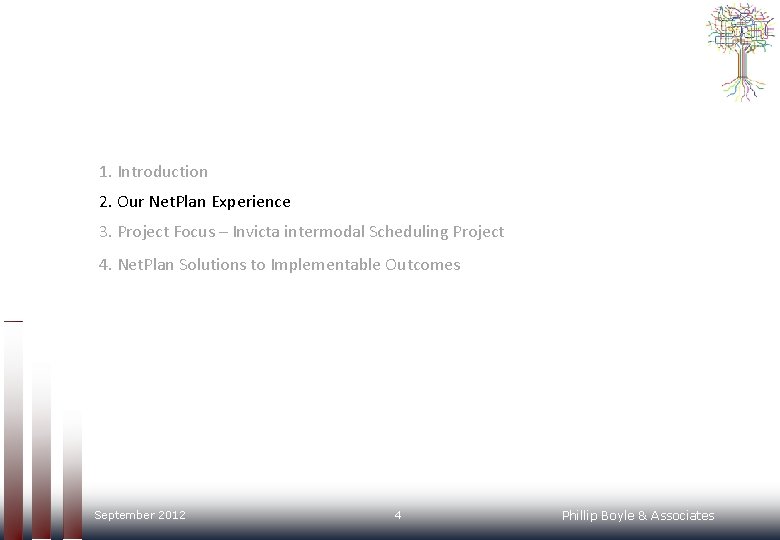Click the slide number '4' in footer
This screenshot has width=780, height=540.
397,515
